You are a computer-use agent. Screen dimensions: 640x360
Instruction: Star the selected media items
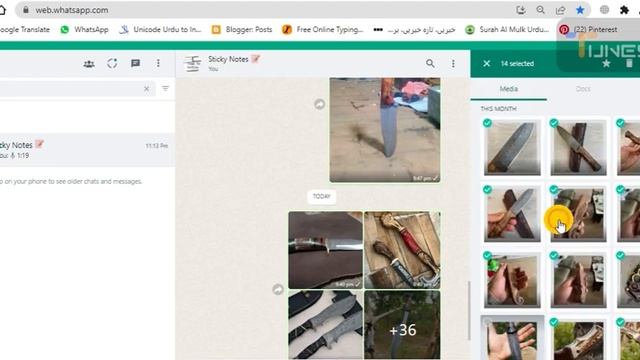[606, 63]
